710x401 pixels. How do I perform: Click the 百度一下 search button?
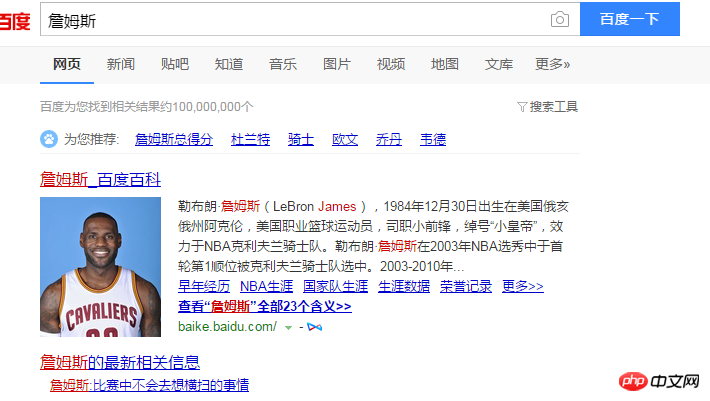pos(630,19)
